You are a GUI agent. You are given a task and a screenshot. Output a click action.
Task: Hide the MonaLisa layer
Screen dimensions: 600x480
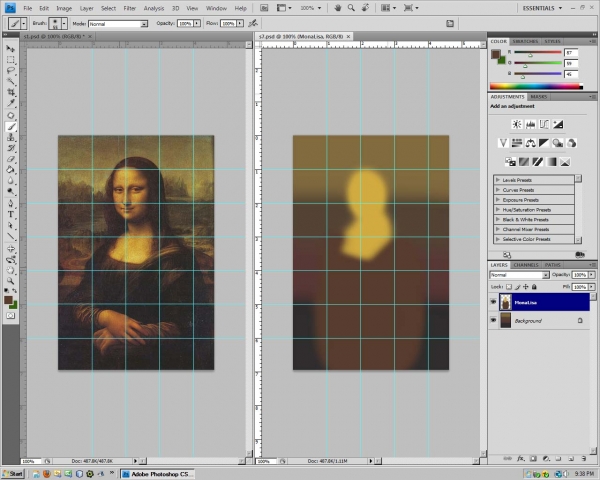(x=493, y=302)
